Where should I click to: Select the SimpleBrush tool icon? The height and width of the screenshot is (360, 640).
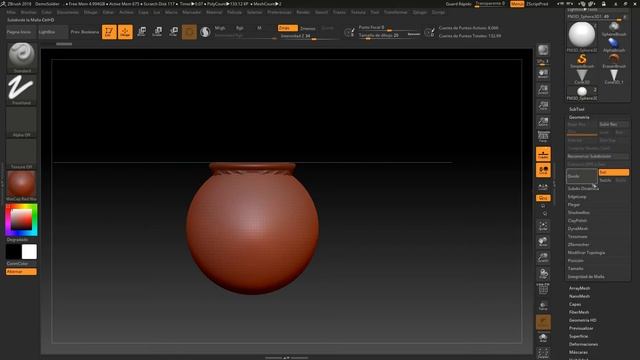(582, 60)
